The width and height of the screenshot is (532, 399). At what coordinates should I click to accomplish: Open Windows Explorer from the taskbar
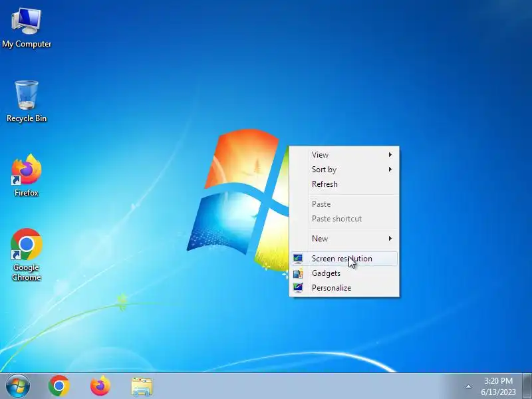click(x=142, y=386)
